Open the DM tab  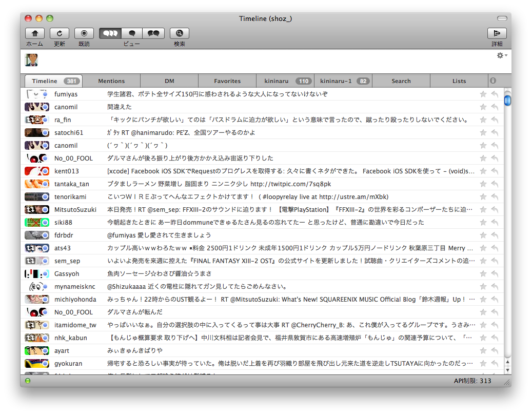(x=169, y=81)
